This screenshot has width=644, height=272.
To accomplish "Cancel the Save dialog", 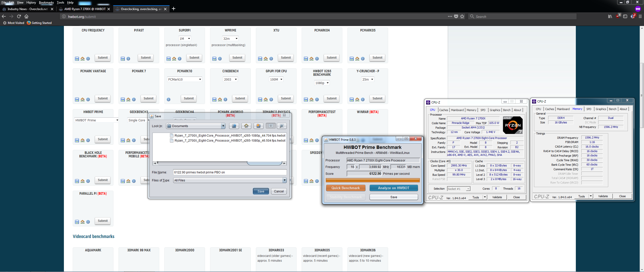I will click(x=279, y=191).
